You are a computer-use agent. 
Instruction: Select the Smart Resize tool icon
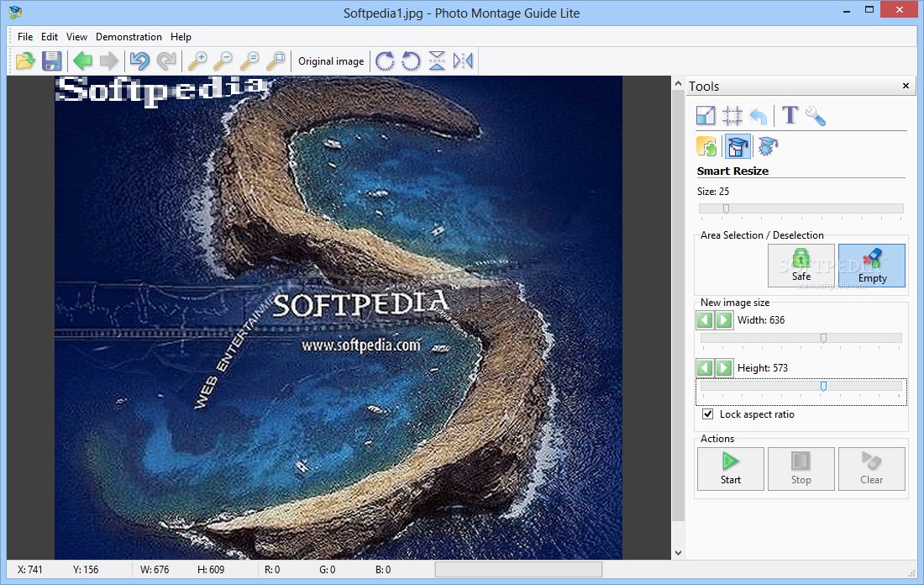pos(738,146)
